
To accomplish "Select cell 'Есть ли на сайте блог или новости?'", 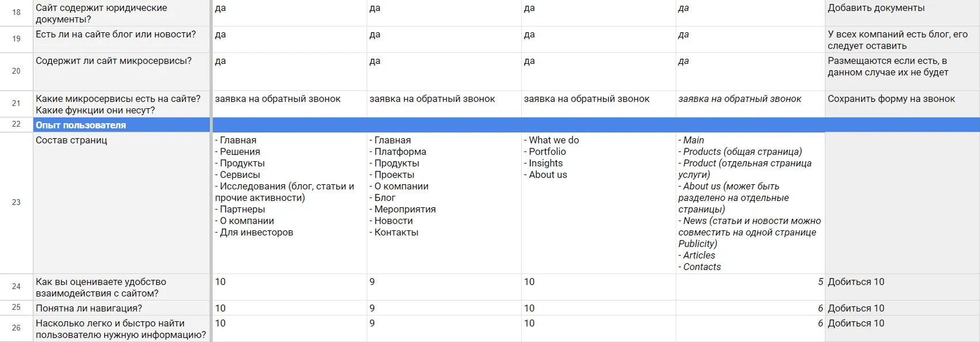I will coord(121,39).
